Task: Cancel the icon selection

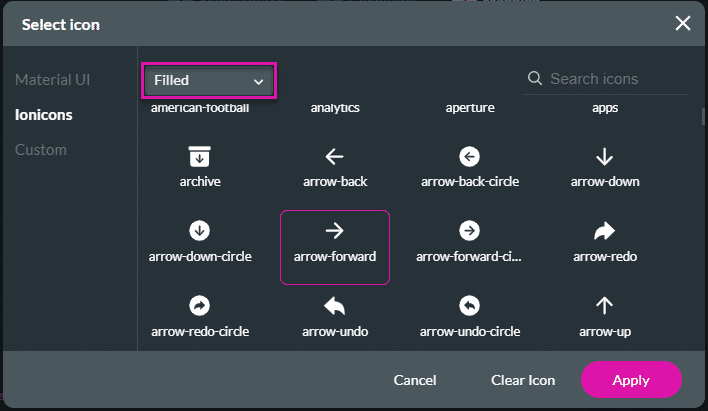Action: coord(415,380)
